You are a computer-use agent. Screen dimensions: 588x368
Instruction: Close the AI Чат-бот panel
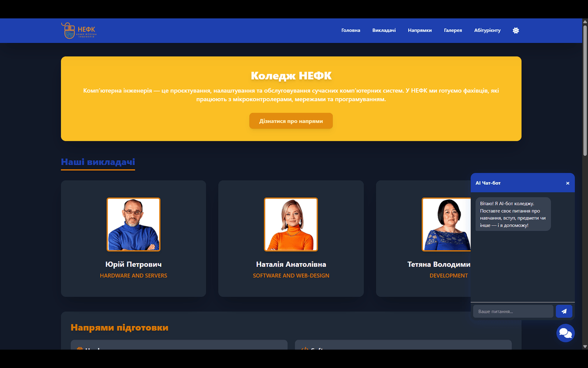tap(567, 183)
